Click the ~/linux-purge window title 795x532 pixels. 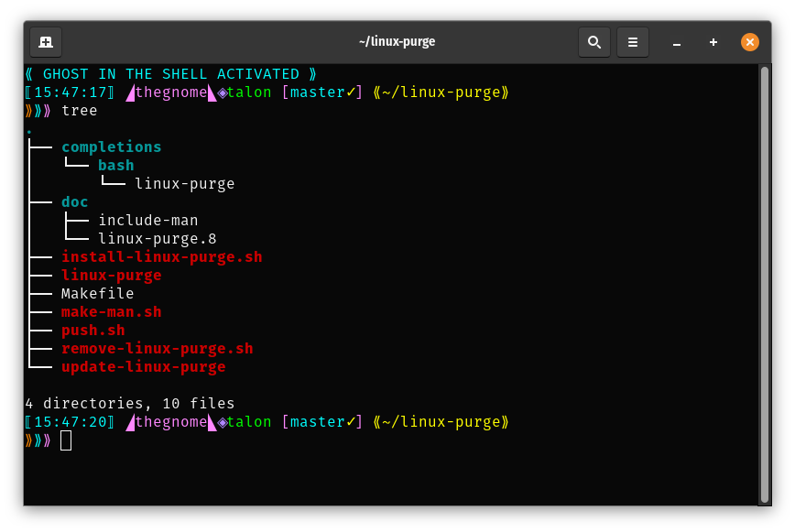pos(397,41)
